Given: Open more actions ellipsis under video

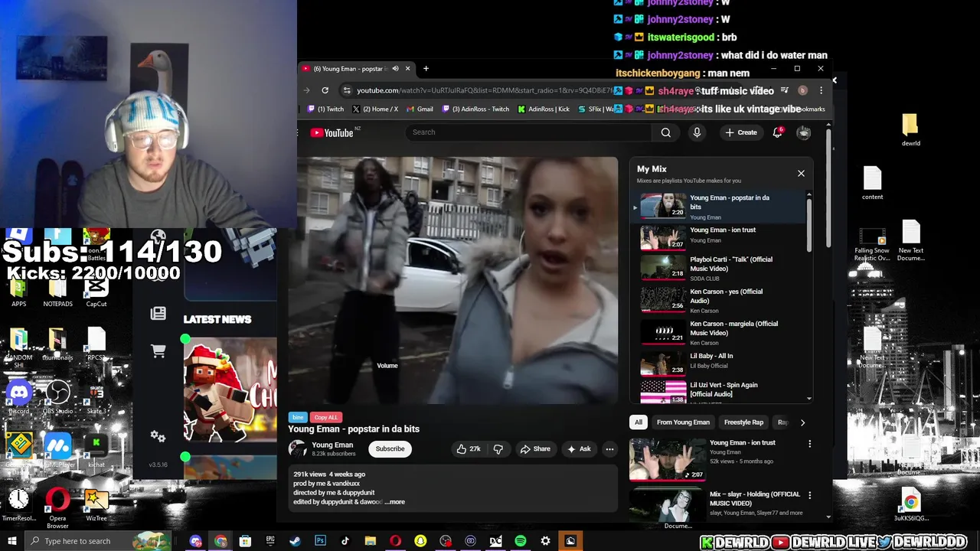Looking at the screenshot, I should [x=609, y=449].
